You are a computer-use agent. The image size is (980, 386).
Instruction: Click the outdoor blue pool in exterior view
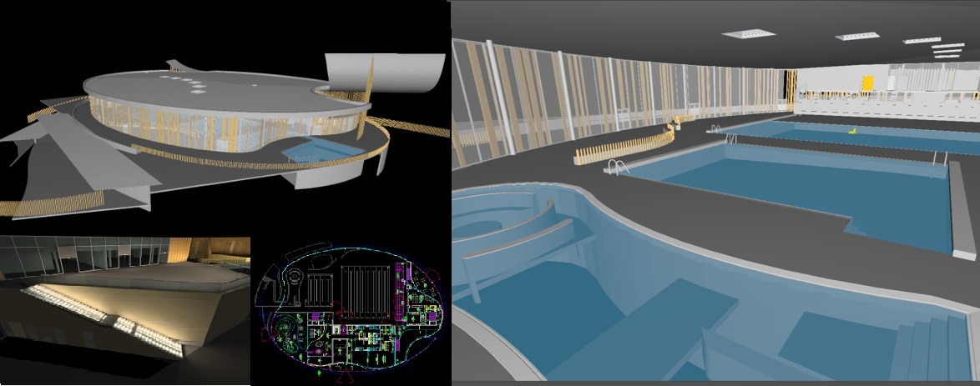tap(319, 151)
